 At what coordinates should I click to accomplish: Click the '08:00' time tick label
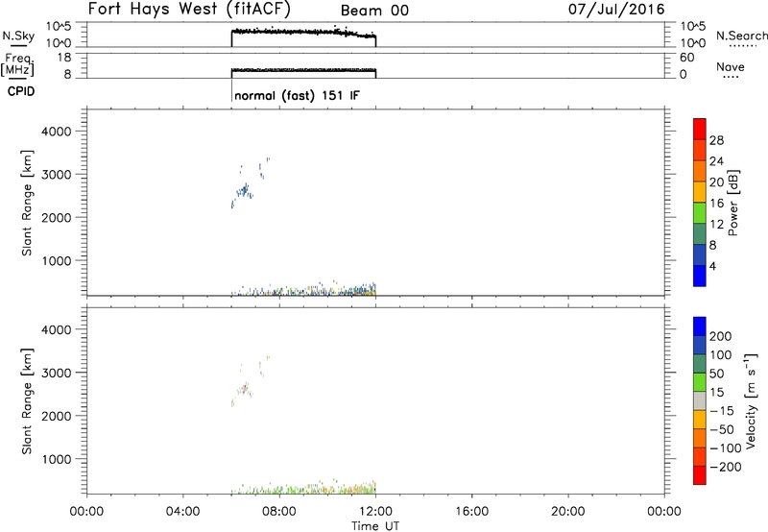pyautogui.click(x=279, y=512)
